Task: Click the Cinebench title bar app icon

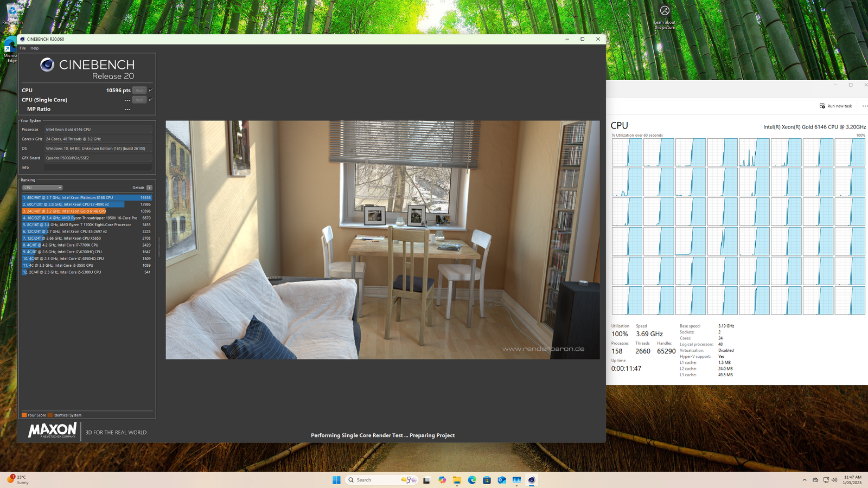Action: pyautogui.click(x=22, y=39)
